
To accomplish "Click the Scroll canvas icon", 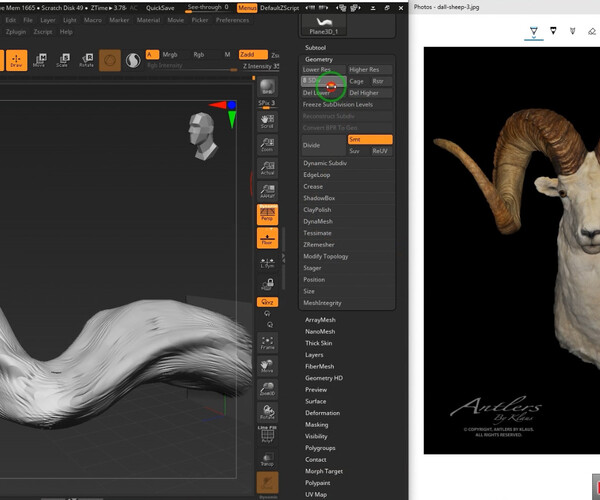I will 267,121.
